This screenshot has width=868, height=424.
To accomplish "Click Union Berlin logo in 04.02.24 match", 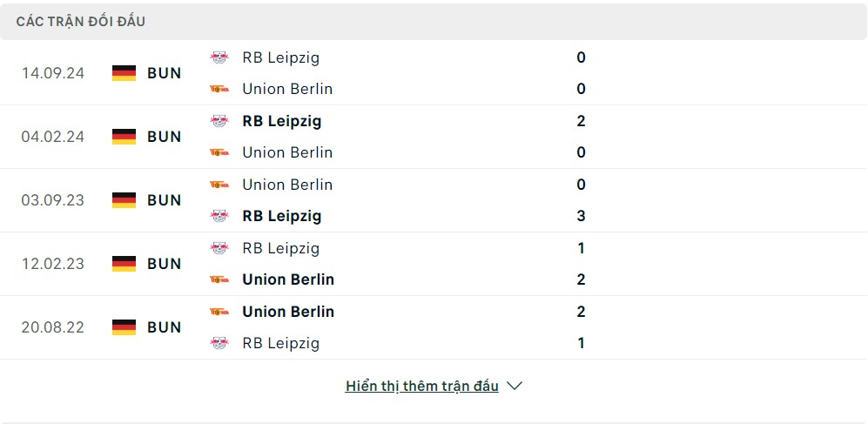I will pyautogui.click(x=219, y=152).
